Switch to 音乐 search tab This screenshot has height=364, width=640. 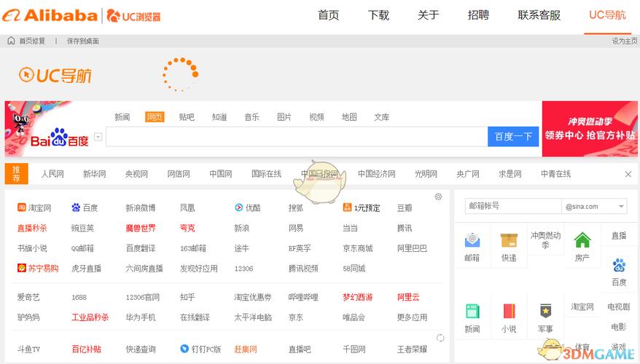251,117
